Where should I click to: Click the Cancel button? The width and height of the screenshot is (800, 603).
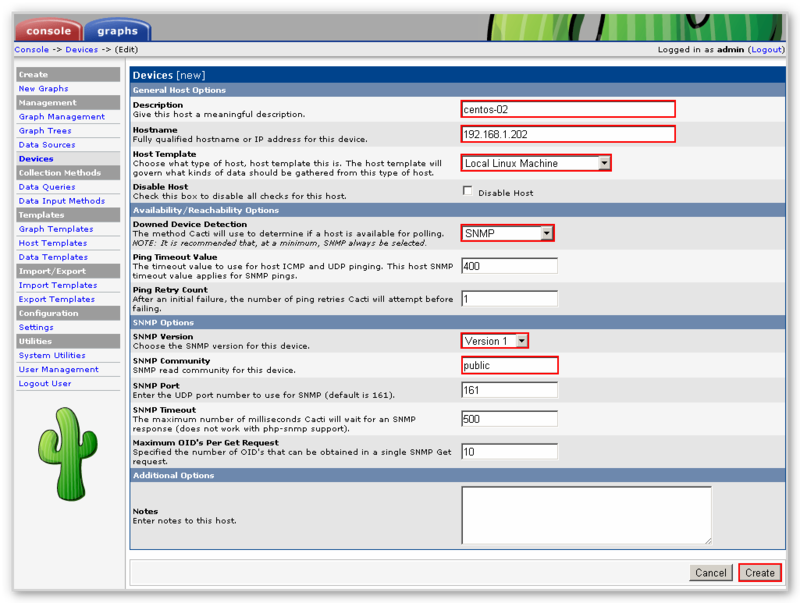[711, 572]
